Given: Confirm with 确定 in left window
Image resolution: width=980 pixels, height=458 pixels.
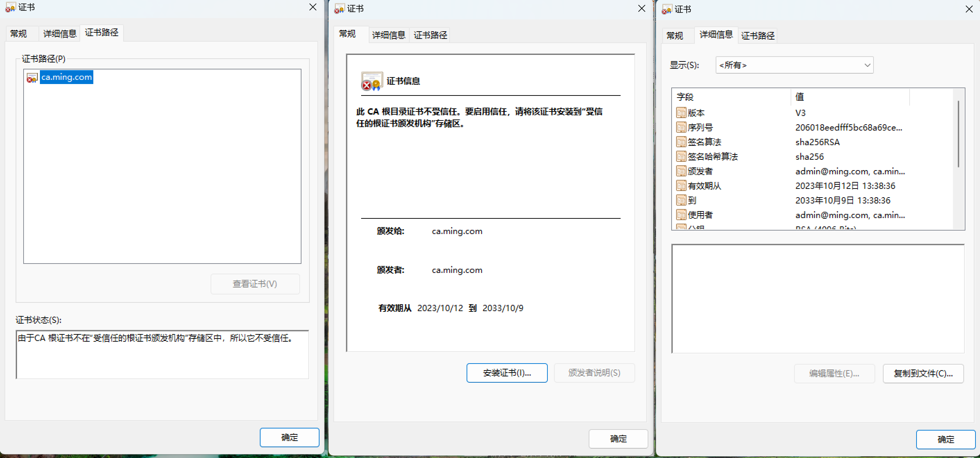Looking at the screenshot, I should pos(289,437).
